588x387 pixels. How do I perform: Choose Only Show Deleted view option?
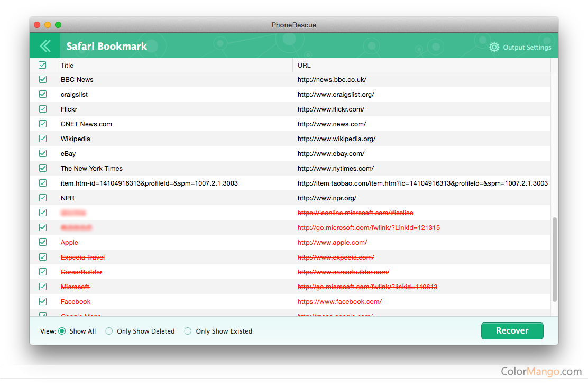(109, 331)
